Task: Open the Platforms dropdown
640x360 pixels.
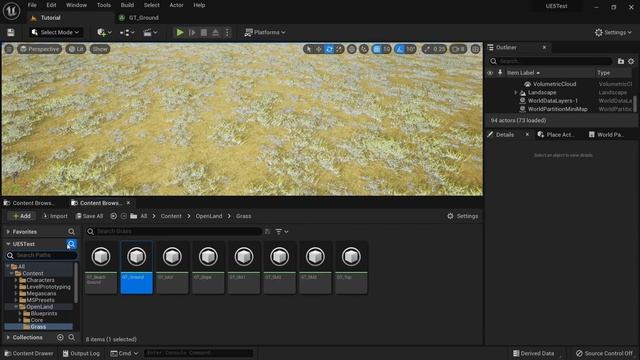Action: [265, 32]
